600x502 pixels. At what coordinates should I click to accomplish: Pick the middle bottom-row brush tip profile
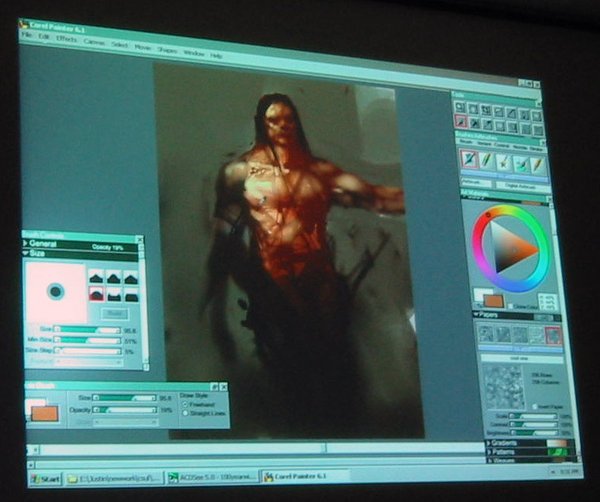pyautogui.click(x=114, y=295)
